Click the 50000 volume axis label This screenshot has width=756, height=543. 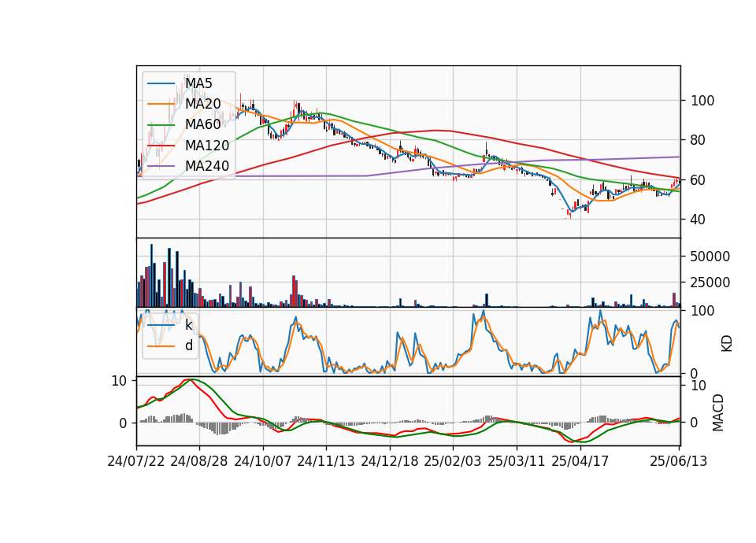click(x=710, y=257)
